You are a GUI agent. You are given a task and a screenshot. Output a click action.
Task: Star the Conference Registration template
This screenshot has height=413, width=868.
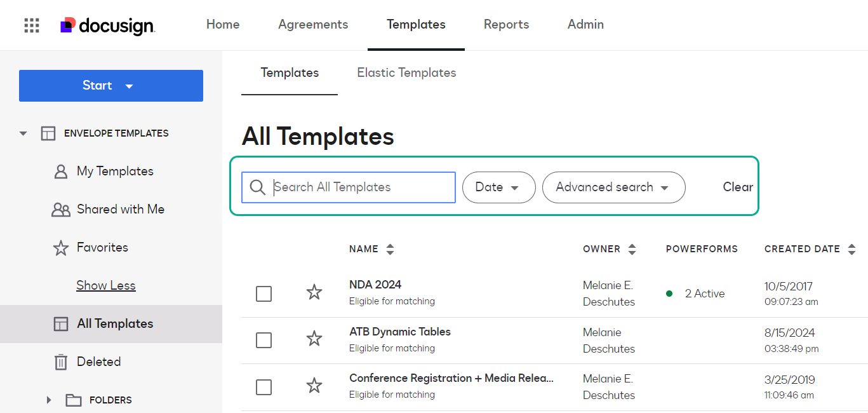coord(314,386)
